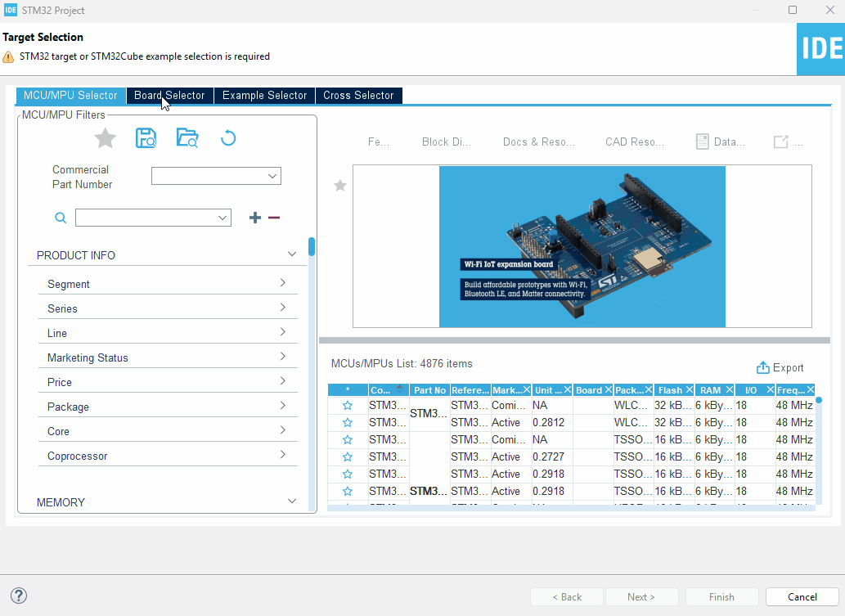Screen dimensions: 845x616
Task: Save the current search filter
Action: coord(146,137)
